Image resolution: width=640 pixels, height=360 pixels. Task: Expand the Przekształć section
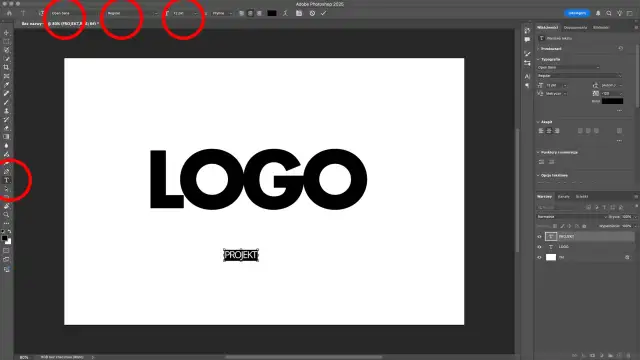pyautogui.click(x=538, y=49)
